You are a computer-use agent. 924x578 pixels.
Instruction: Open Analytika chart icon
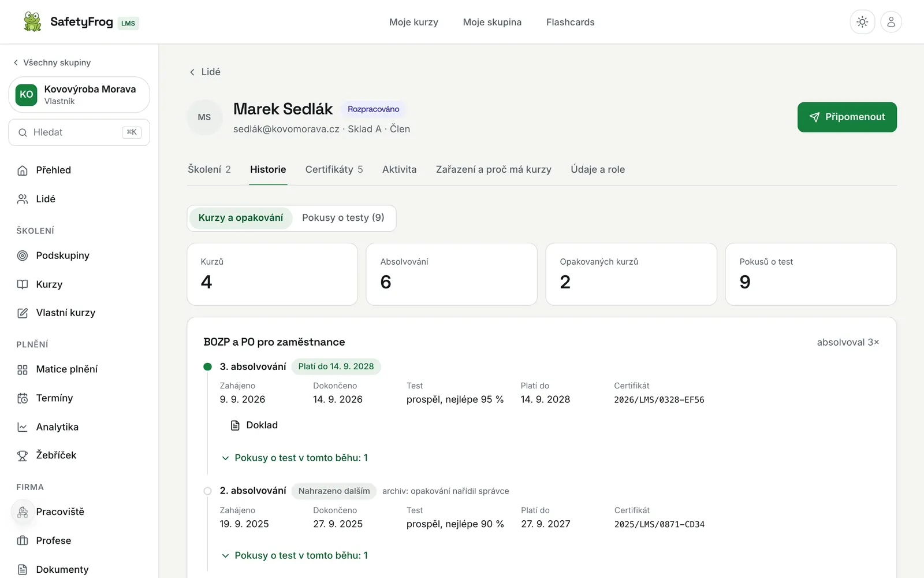[23, 427]
